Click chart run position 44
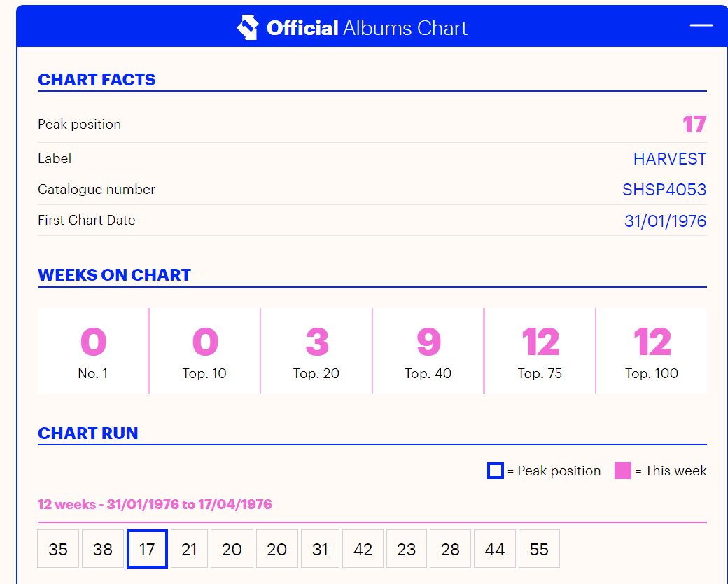Image resolution: width=728 pixels, height=584 pixels. [494, 549]
